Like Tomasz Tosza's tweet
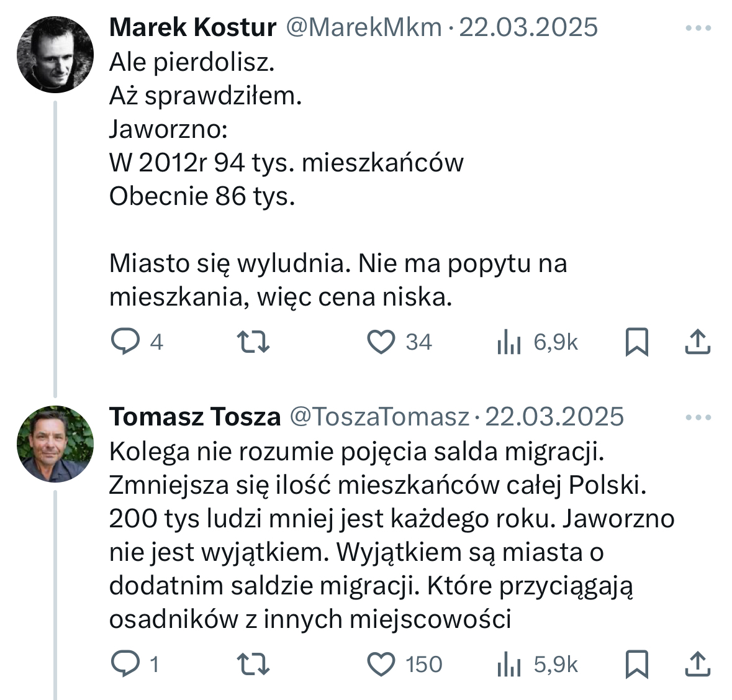The height and width of the screenshot is (700, 732). click(381, 664)
